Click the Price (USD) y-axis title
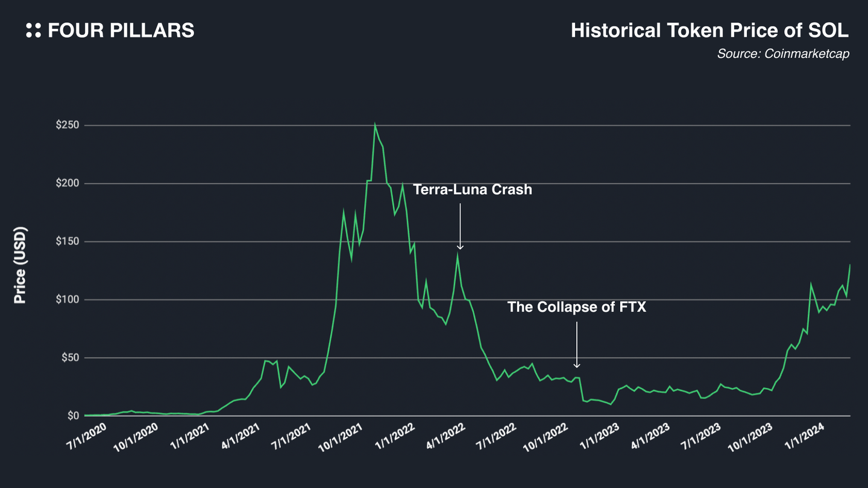868x488 pixels. tap(20, 266)
